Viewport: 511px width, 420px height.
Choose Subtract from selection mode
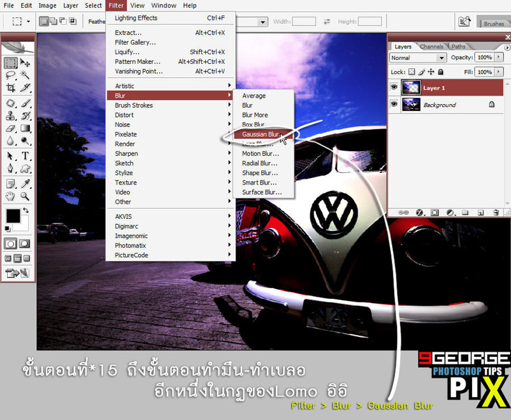pos(63,22)
